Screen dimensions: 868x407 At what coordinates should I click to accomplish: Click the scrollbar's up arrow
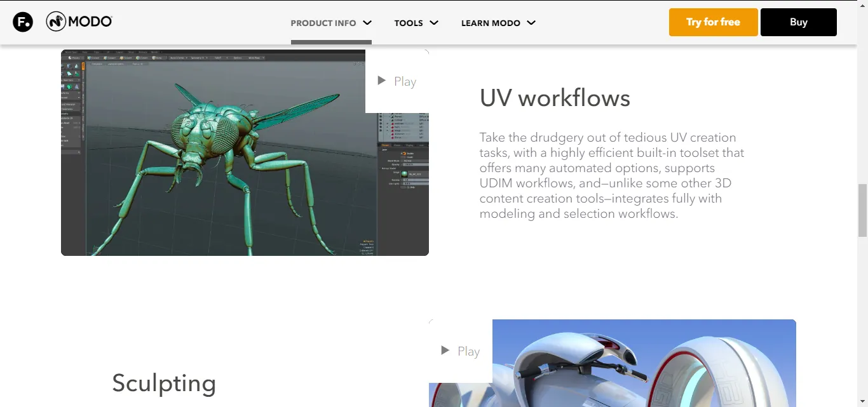pyautogui.click(x=862, y=5)
